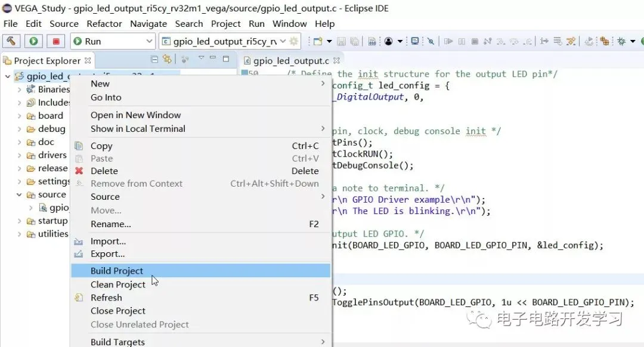Screen dimensions: 644x347
Task: Click the Save toolbar icon
Action: pyautogui.click(x=341, y=41)
